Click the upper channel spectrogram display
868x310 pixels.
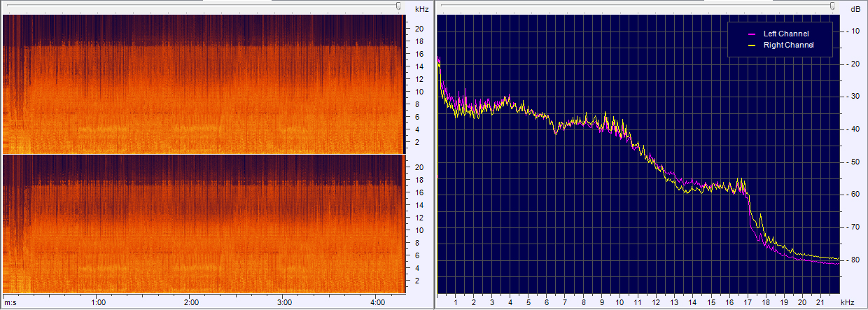point(203,84)
